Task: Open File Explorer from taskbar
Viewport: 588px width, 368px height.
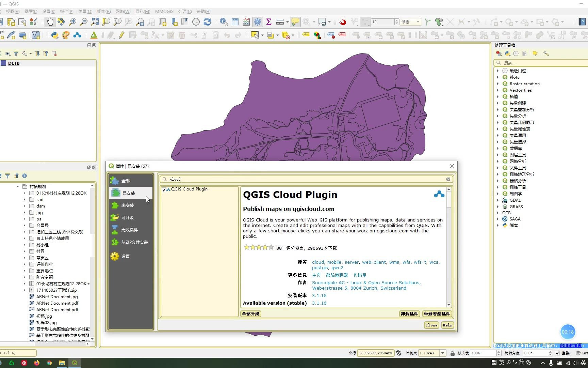Action: pos(62,363)
